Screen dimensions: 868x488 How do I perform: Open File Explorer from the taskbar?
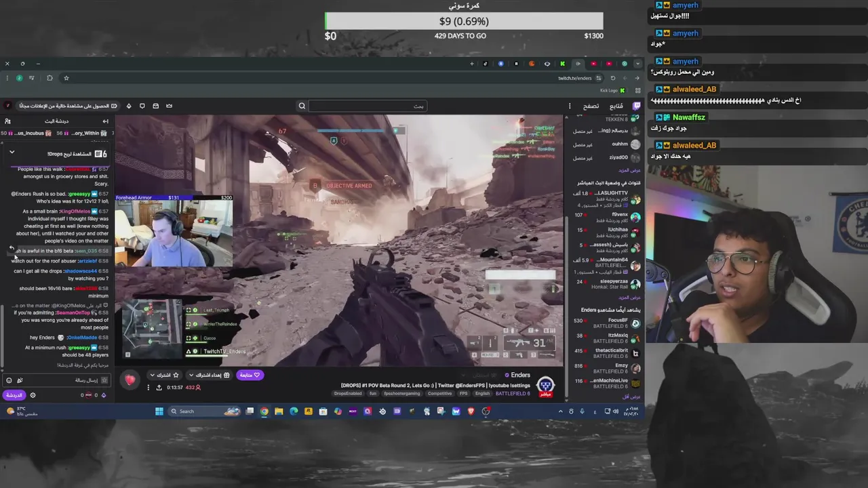[279, 411]
